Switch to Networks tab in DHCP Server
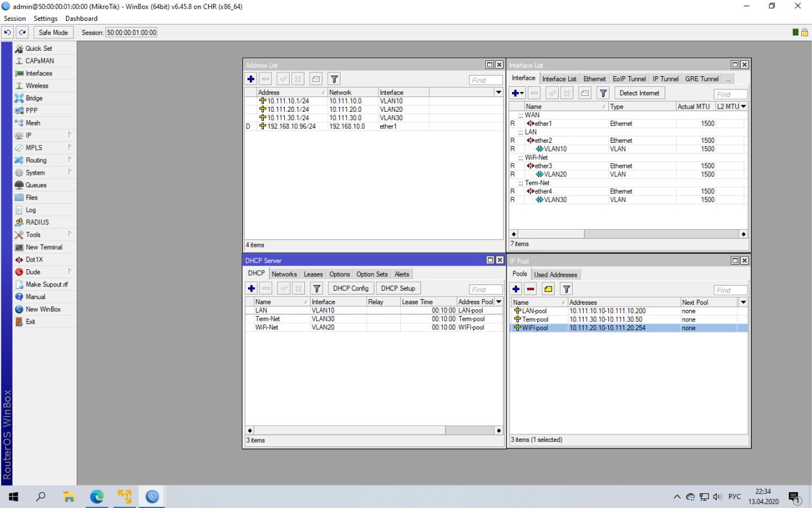The width and height of the screenshot is (812, 508). [x=284, y=274]
